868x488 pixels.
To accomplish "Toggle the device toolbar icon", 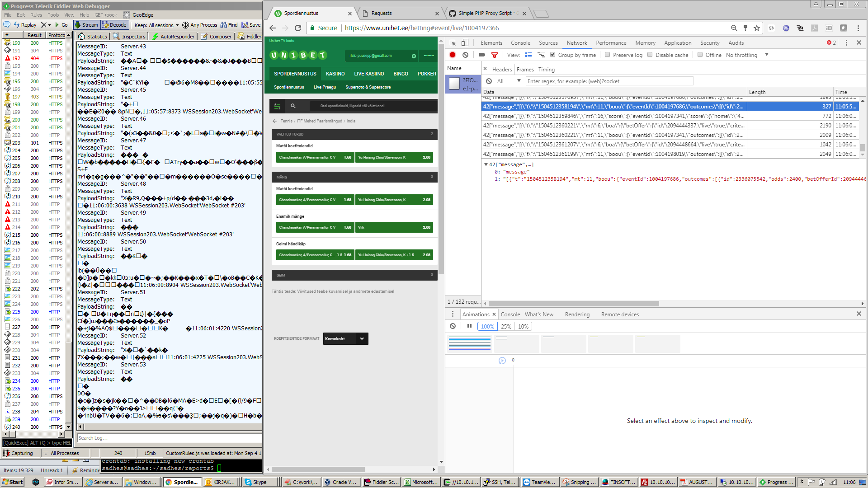I will [x=465, y=42].
